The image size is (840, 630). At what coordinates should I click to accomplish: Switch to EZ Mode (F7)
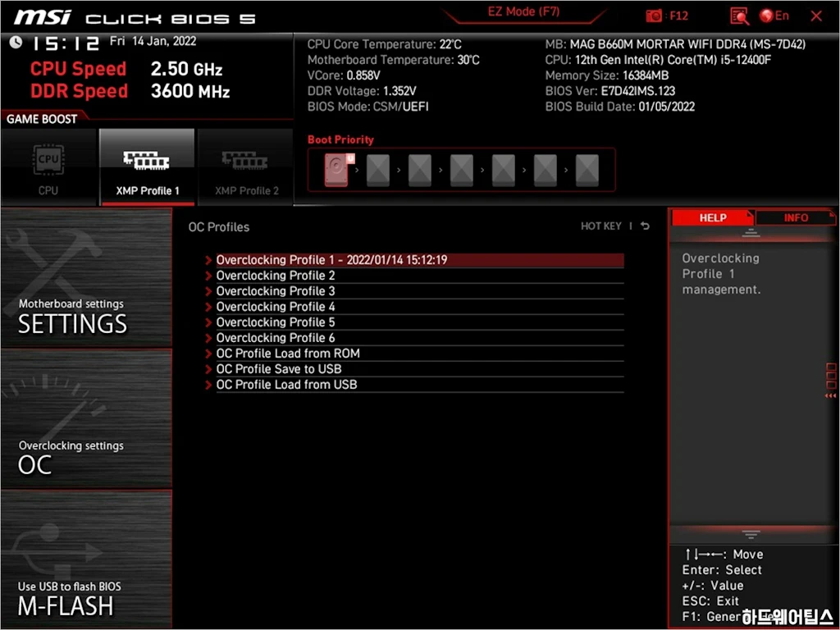coord(523,11)
